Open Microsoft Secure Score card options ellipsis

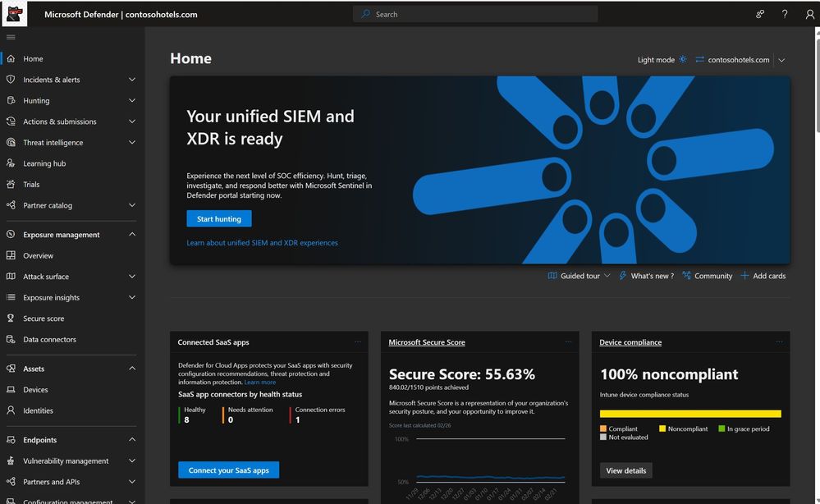coord(569,342)
